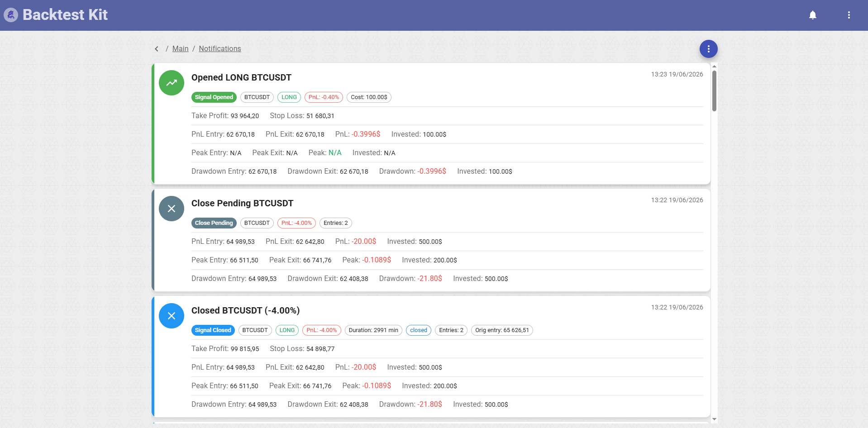Open the Main breadcrumb link
The width and height of the screenshot is (868, 428).
180,48
